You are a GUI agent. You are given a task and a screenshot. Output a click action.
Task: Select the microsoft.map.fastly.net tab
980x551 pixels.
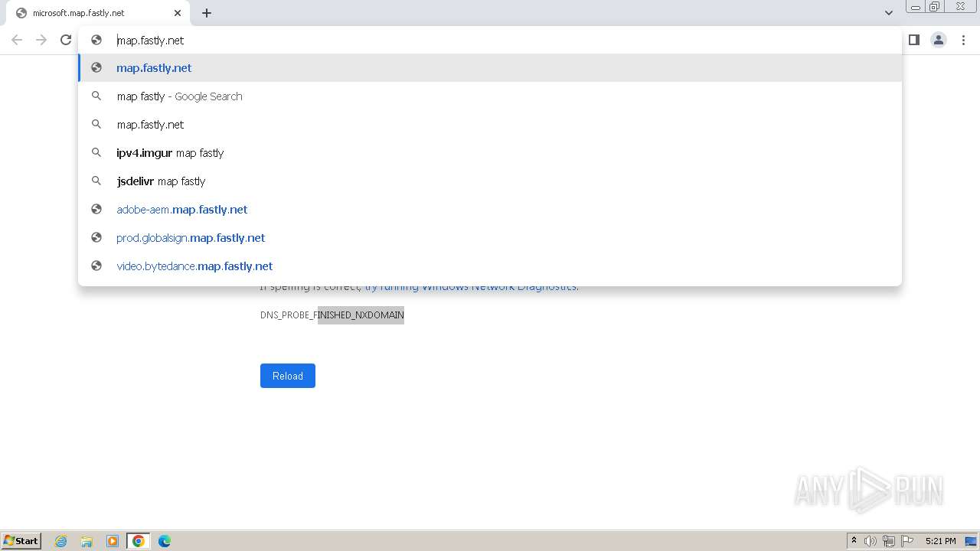(x=100, y=13)
